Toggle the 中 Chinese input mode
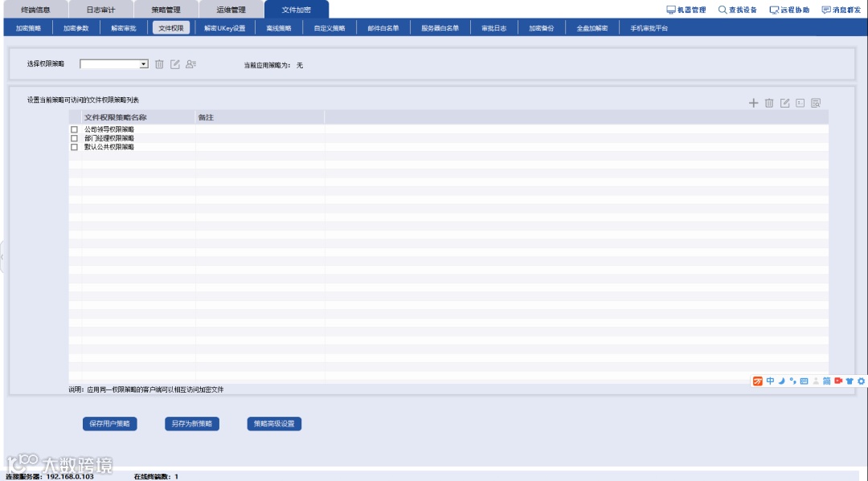This screenshot has height=481, width=868. tap(770, 381)
